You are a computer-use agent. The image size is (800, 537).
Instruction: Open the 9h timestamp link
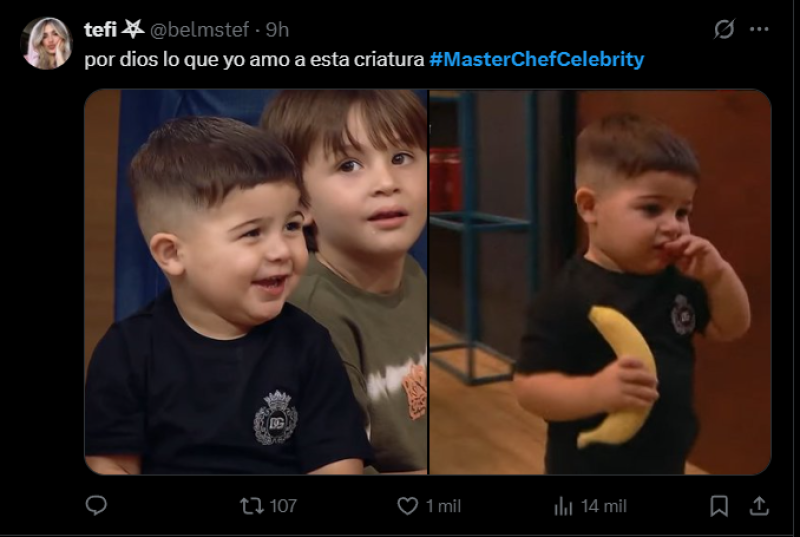coord(278,30)
